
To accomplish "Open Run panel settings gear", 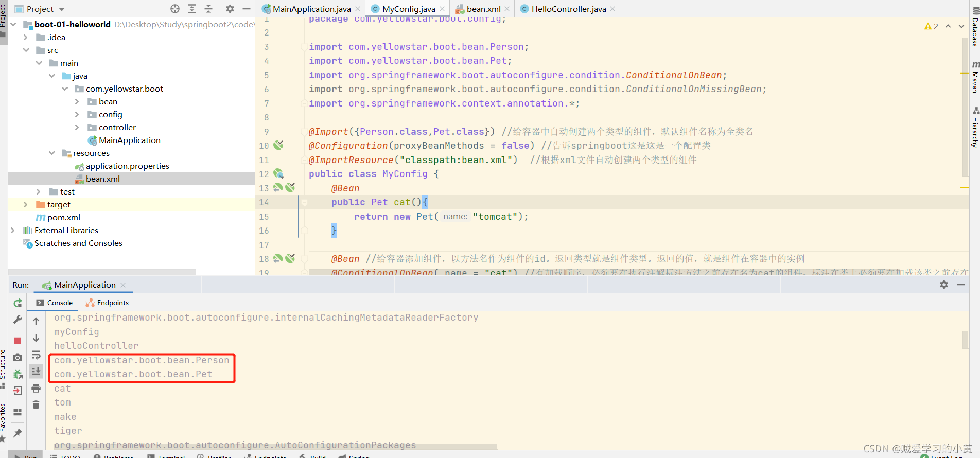I will pyautogui.click(x=944, y=285).
